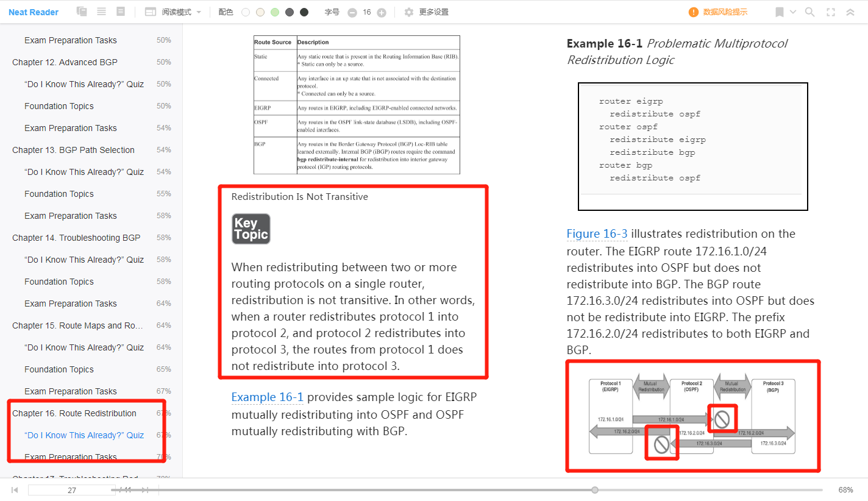Go to previous page arrow in bottom bar
The width and height of the screenshot is (868, 501).
point(15,490)
